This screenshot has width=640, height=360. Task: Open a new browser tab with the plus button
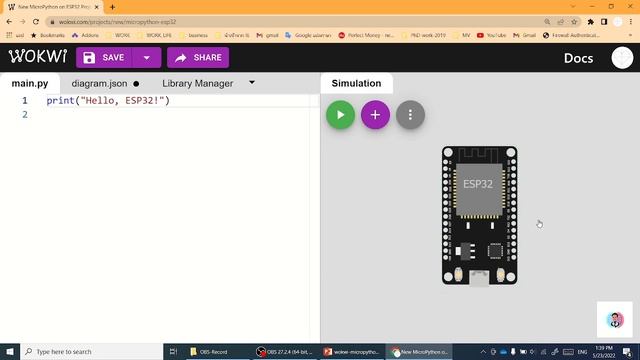[x=112, y=7]
